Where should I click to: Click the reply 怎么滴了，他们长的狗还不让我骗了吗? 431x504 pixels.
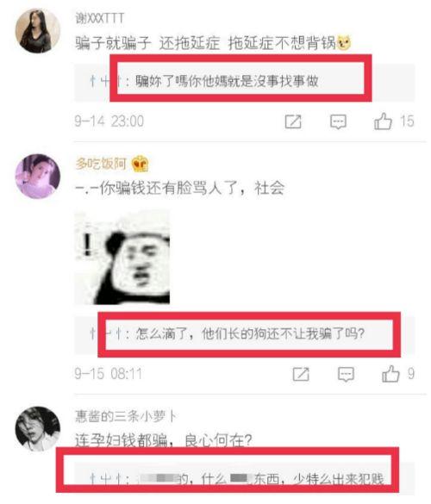(250, 333)
